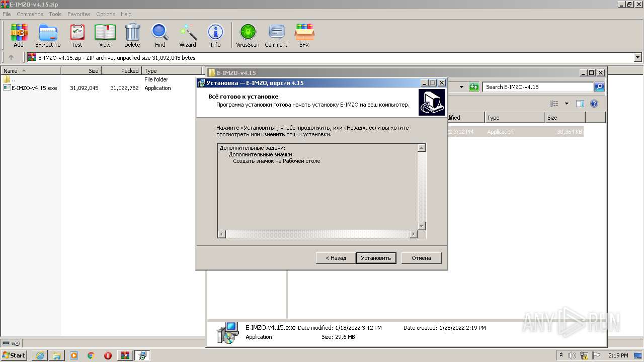The height and width of the screenshot is (362, 644).
Task: Open Windows Explorer folder taskbar icon
Action: click(57, 355)
